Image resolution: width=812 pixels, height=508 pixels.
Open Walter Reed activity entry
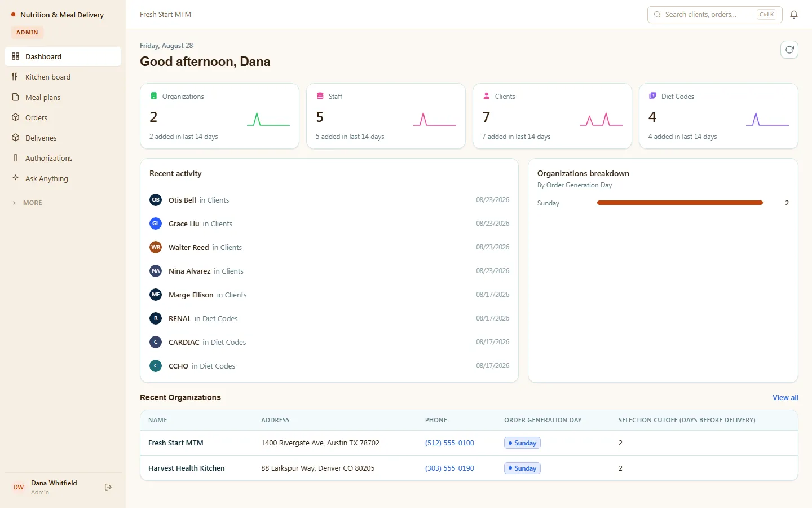[329, 247]
